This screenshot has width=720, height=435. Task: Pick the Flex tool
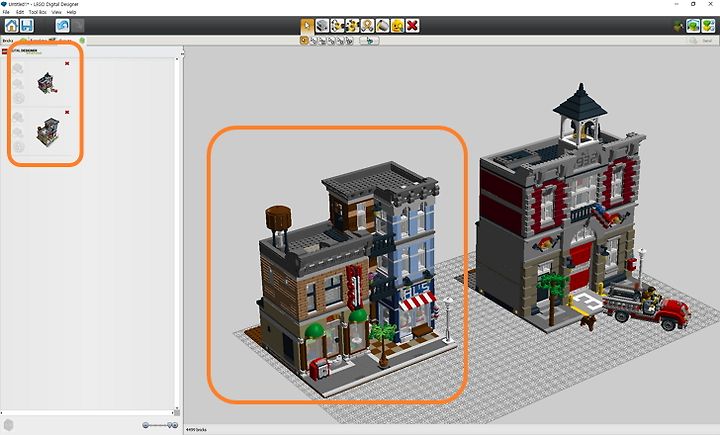pos(367,26)
